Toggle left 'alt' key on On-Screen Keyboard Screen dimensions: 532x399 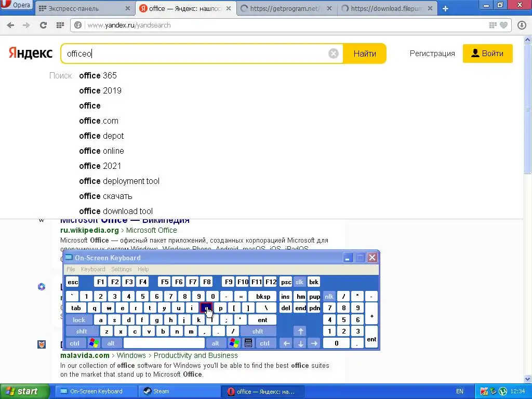[111, 343]
